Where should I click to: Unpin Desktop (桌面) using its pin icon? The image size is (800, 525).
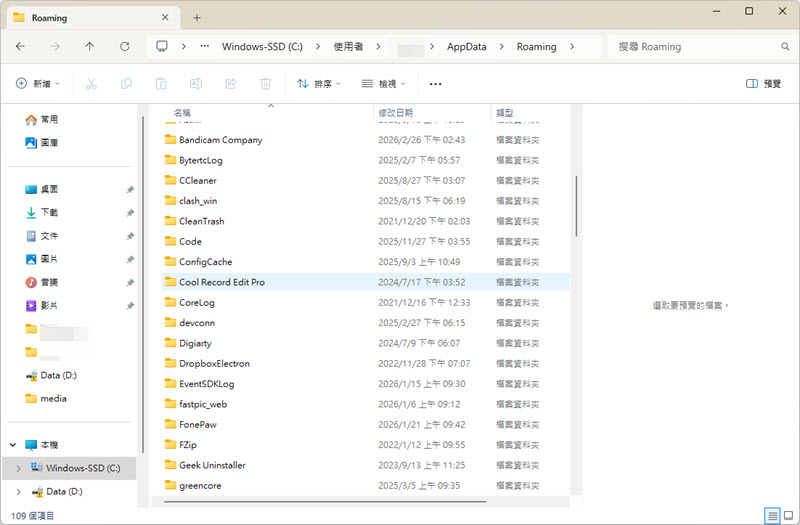tap(130, 190)
